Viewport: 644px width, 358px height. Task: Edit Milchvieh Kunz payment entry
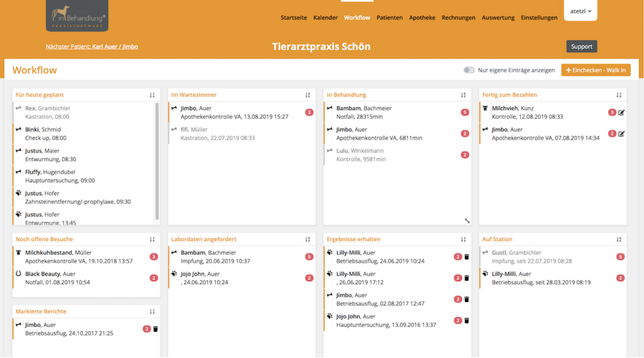621,112
